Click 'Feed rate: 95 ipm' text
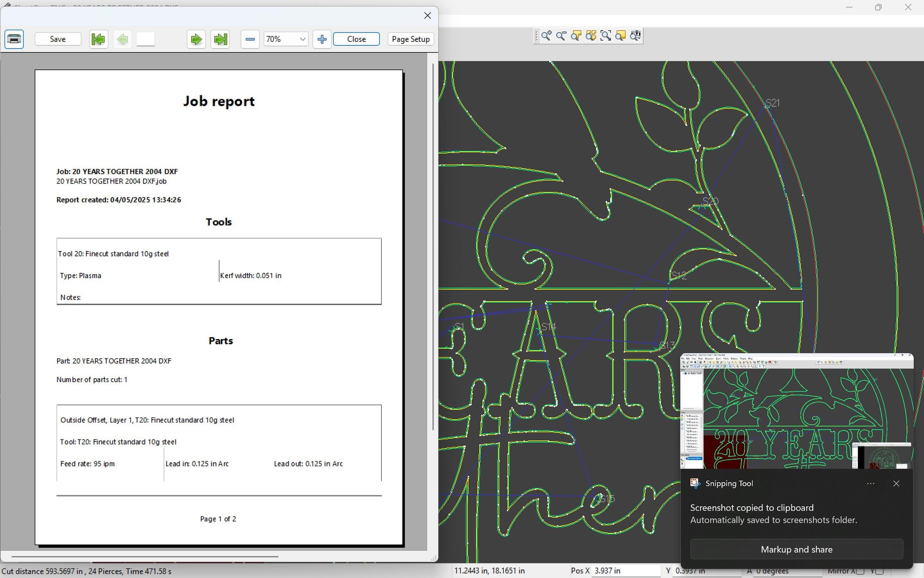Screen dimensions: 924x578 point(88,463)
